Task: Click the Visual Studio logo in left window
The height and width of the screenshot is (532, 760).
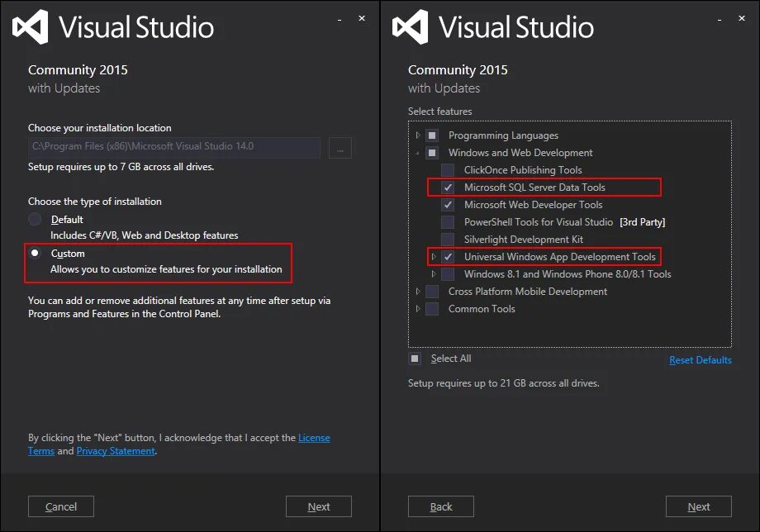Action: (x=30, y=27)
